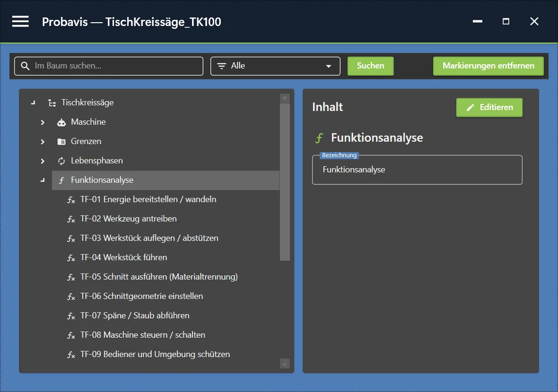Image resolution: width=558 pixels, height=392 pixels.
Task: Select TF-06 Schnittgeometrie einstellen
Action: pyautogui.click(x=142, y=296)
